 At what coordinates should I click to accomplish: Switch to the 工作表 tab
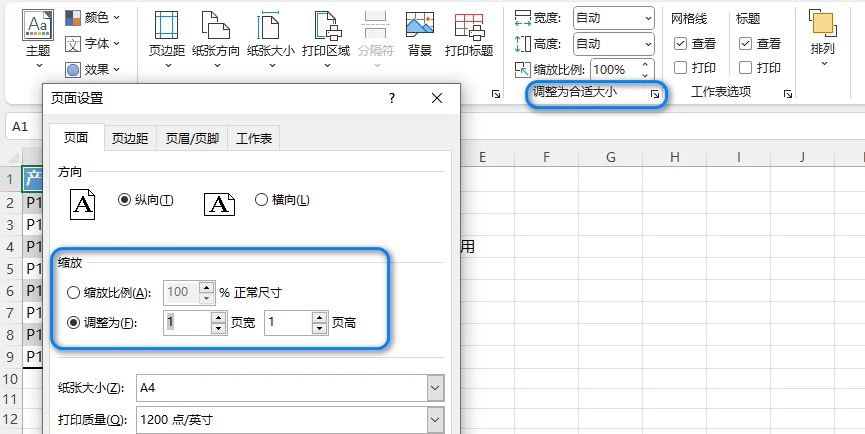pos(254,138)
